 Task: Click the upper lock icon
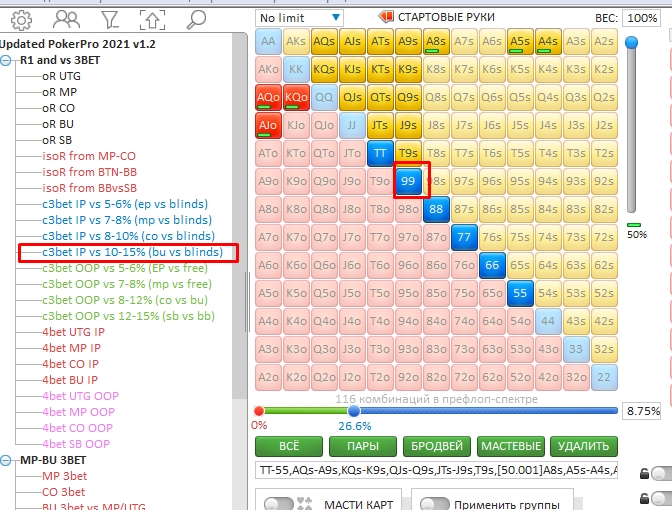point(644,474)
